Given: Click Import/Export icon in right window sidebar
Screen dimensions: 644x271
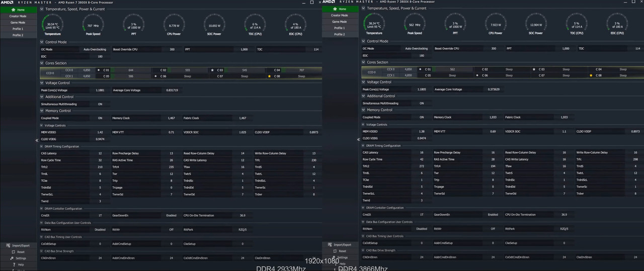Looking at the screenshot, I should (330, 244).
